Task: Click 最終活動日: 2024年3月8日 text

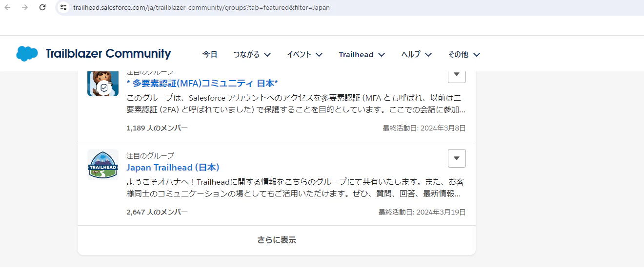Action: pos(424,128)
